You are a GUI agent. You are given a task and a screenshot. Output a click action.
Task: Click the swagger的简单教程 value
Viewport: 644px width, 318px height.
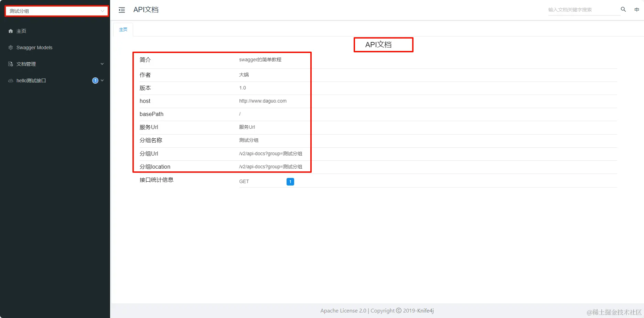(x=260, y=60)
